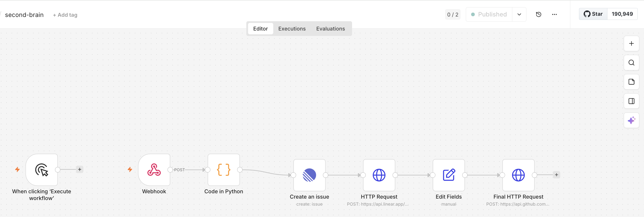This screenshot has width=644, height=217.
Task: Open workflow version history
Action: click(539, 15)
